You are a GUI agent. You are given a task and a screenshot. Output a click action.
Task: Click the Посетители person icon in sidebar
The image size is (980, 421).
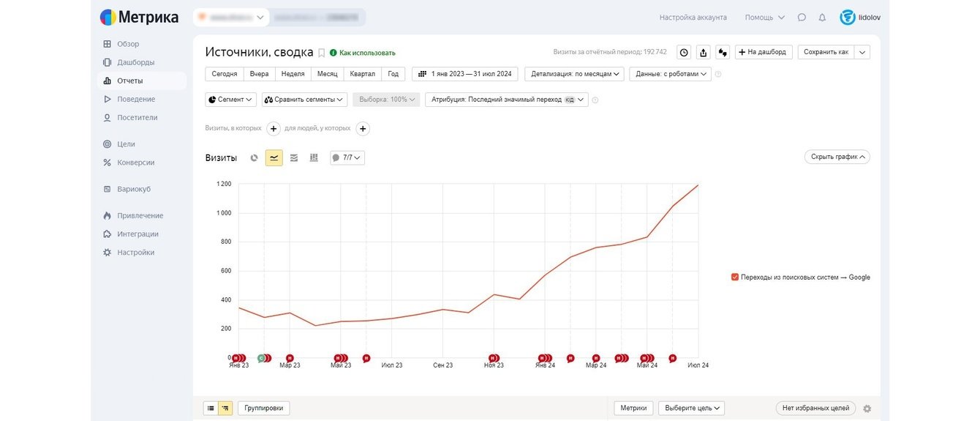107,117
